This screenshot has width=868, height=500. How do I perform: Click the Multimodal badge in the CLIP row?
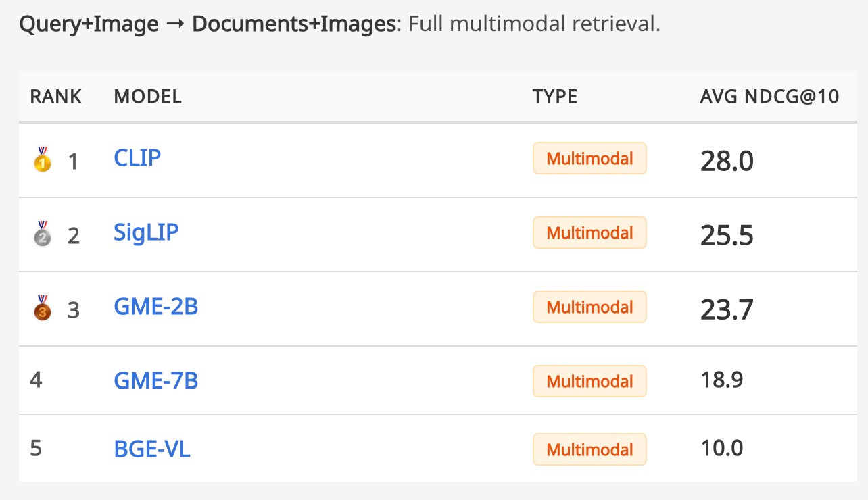point(589,159)
